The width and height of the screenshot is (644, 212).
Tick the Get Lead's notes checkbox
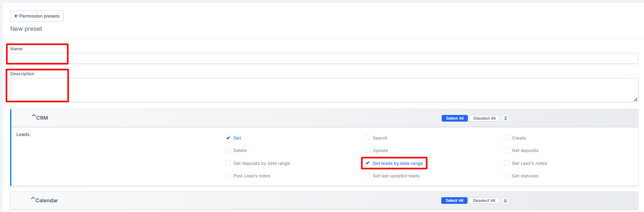(507, 163)
